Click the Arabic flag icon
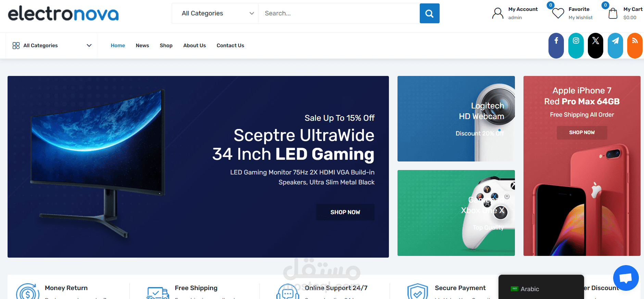Screen dimensions: 644x299 tap(514, 289)
